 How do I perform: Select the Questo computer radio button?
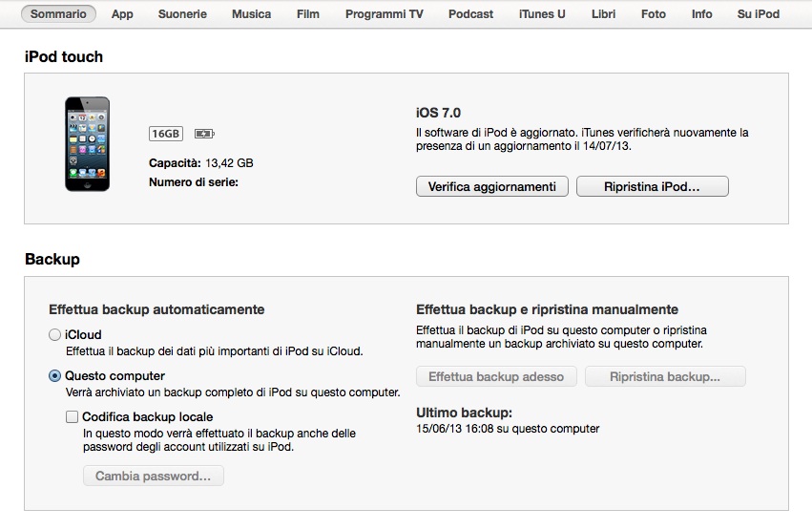(x=54, y=376)
